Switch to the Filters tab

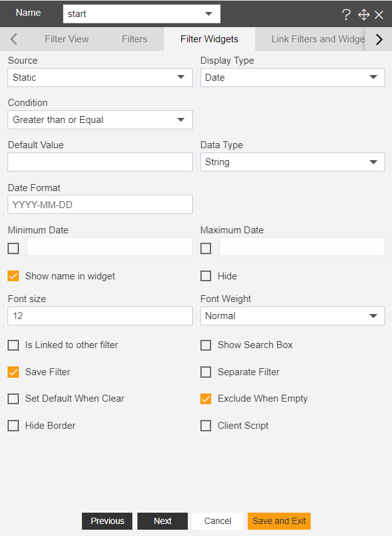135,39
